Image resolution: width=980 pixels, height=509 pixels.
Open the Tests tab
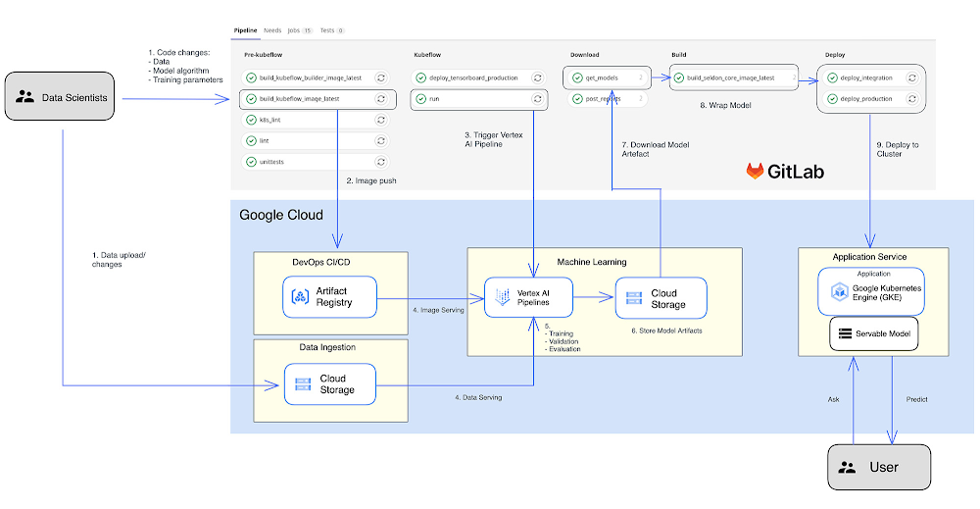point(332,30)
